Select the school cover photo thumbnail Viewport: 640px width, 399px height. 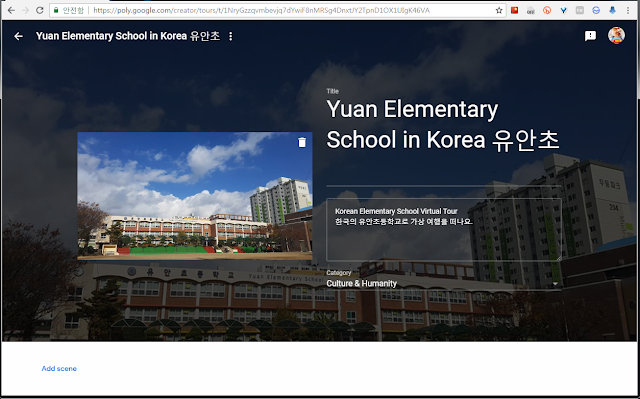(x=195, y=196)
